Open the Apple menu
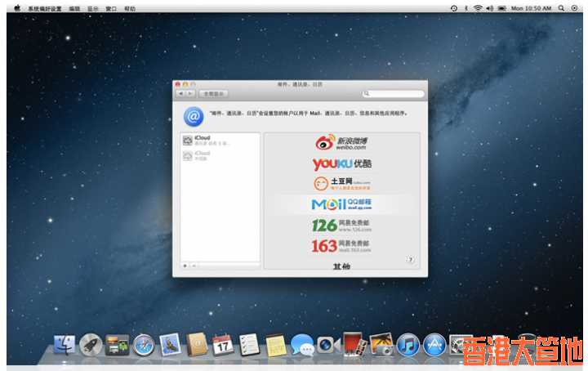588x371 pixels. pyautogui.click(x=17, y=8)
